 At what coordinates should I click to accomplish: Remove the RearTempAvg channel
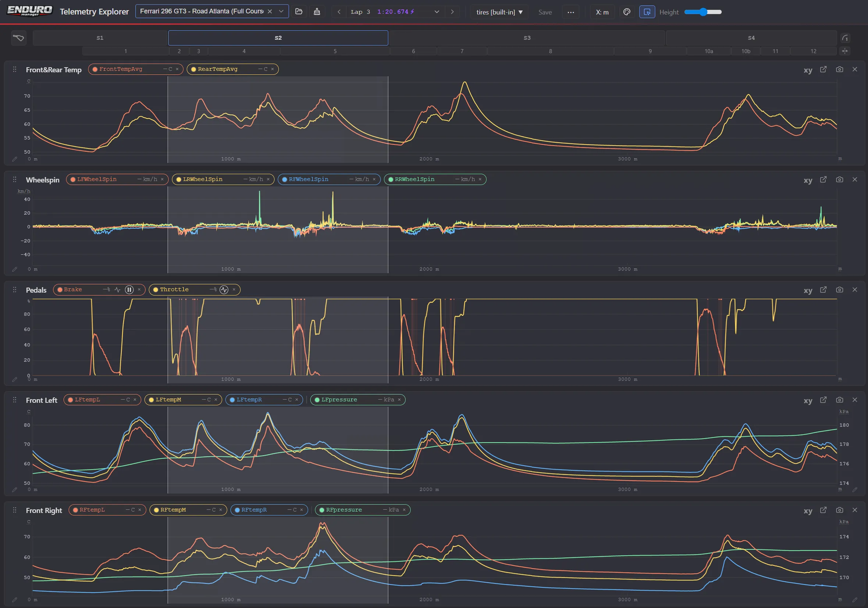coord(272,69)
